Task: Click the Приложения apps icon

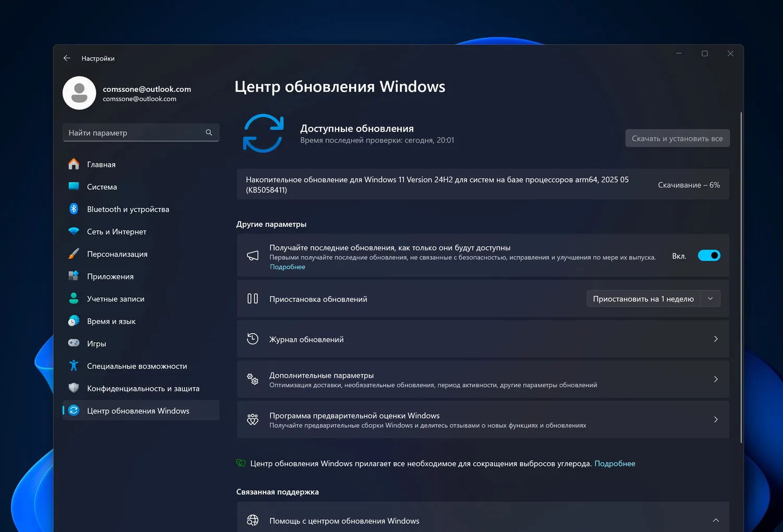Action: pos(74,276)
